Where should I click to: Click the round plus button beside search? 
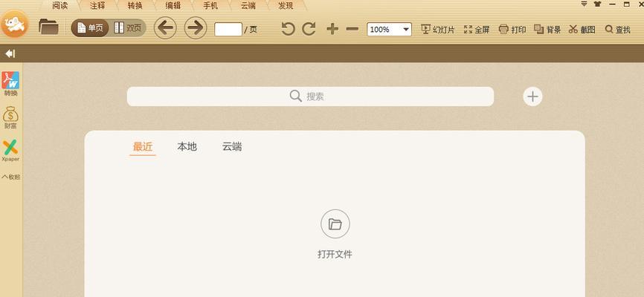pyautogui.click(x=532, y=97)
